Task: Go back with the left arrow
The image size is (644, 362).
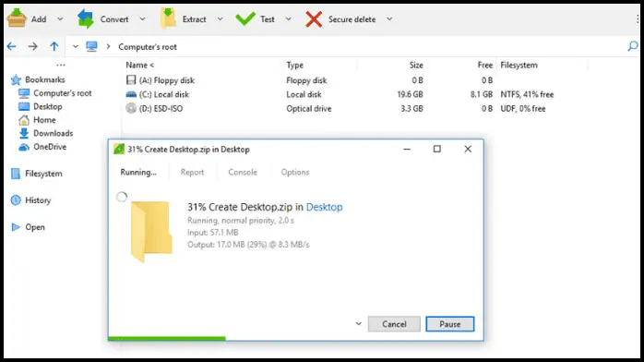Action: pos(11,46)
